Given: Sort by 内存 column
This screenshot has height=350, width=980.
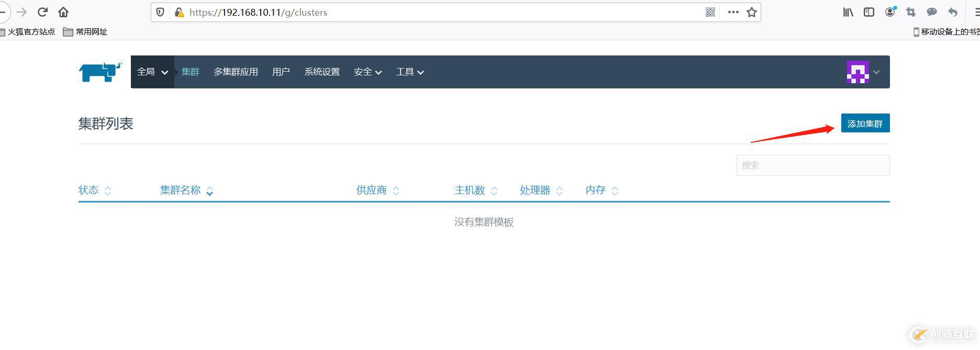Looking at the screenshot, I should [x=602, y=190].
